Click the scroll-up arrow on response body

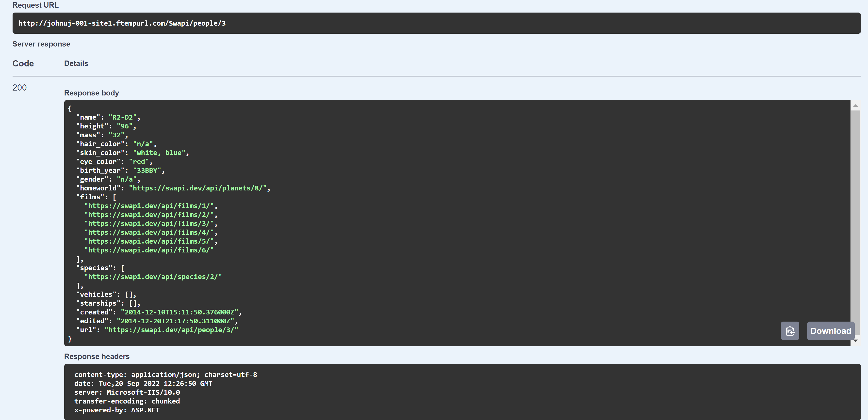click(856, 105)
